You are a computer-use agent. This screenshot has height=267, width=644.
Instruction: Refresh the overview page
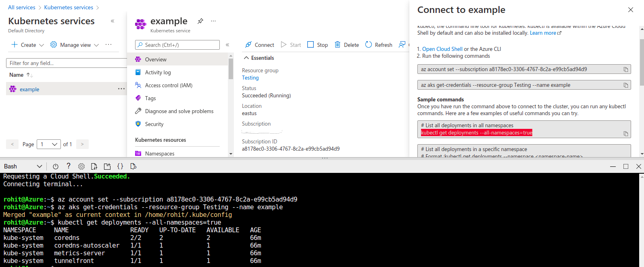[379, 45]
